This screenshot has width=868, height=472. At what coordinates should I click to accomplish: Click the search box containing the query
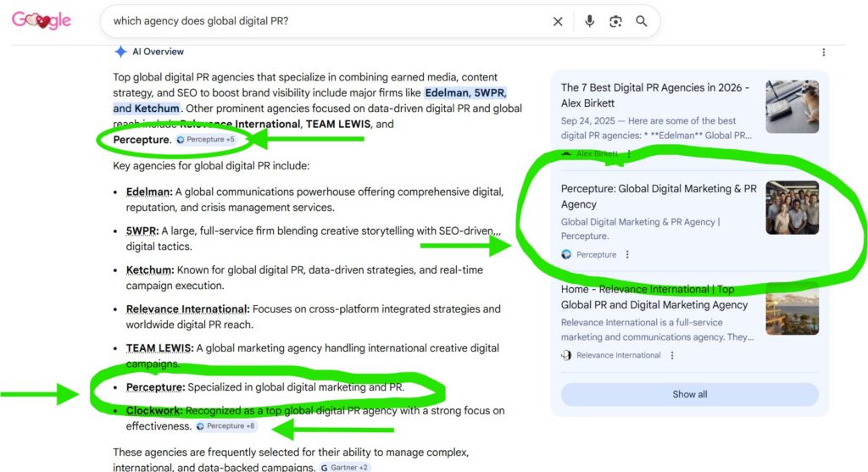[380, 21]
